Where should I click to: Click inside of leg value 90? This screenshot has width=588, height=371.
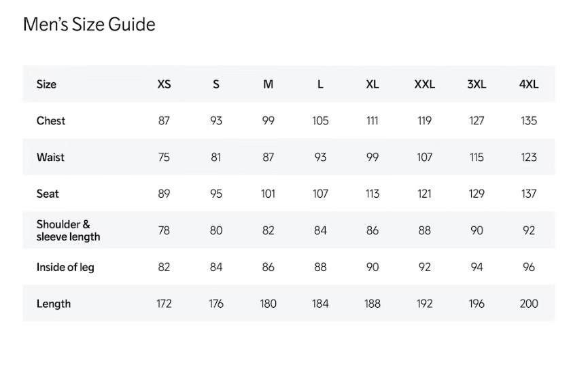(x=373, y=267)
